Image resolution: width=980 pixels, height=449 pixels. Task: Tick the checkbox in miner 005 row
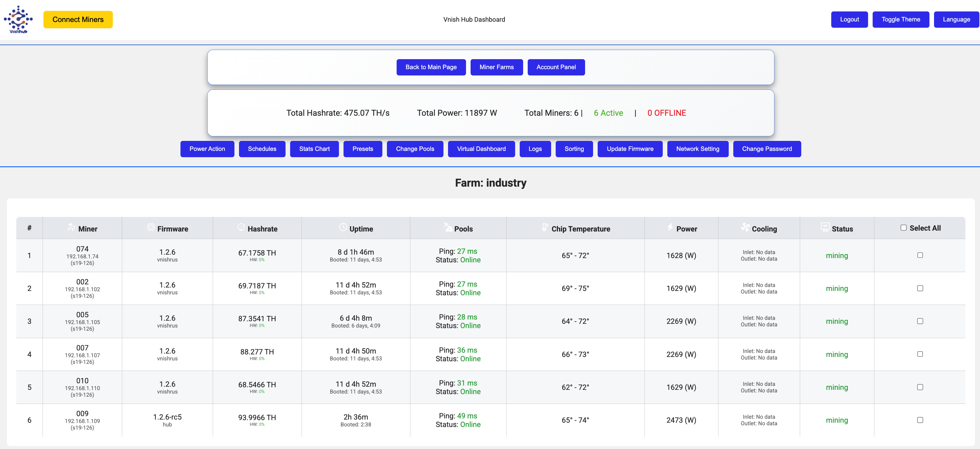pos(920,321)
